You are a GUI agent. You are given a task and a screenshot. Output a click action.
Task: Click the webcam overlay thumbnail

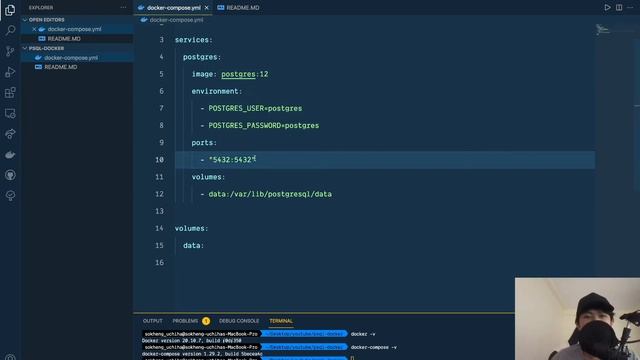pyautogui.click(x=577, y=319)
